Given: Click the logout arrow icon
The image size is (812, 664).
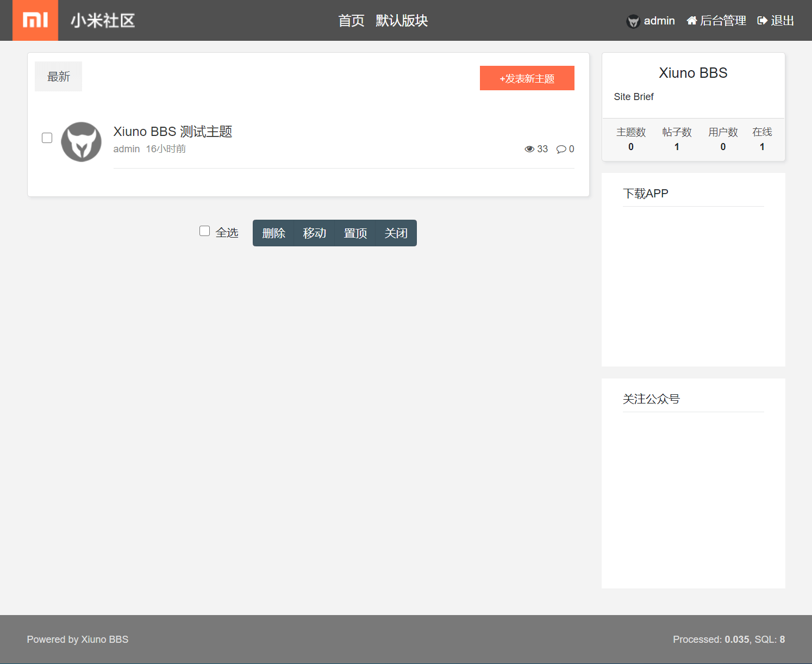Looking at the screenshot, I should click(x=763, y=21).
